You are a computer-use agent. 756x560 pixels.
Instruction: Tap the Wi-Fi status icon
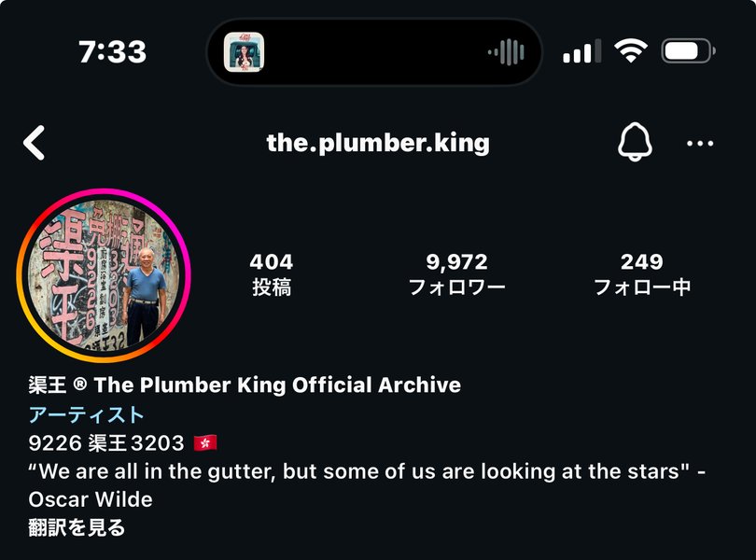(630, 51)
